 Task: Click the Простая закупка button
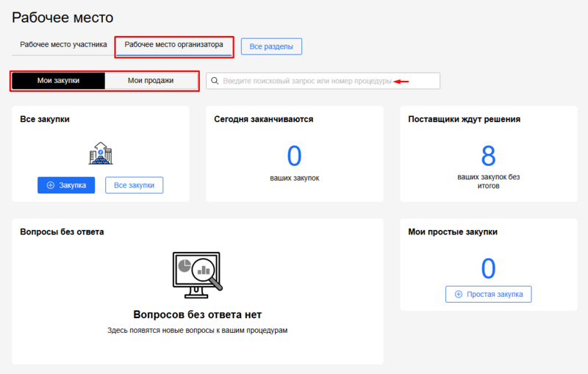click(x=488, y=294)
